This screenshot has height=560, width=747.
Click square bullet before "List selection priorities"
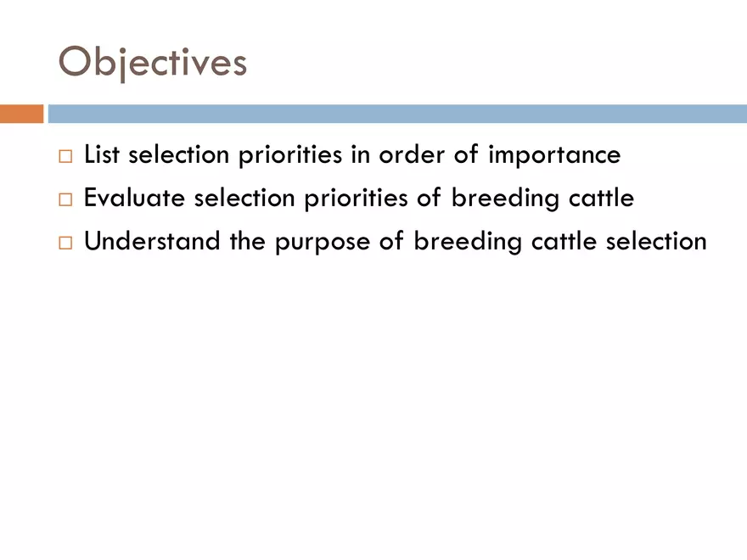[66, 157]
